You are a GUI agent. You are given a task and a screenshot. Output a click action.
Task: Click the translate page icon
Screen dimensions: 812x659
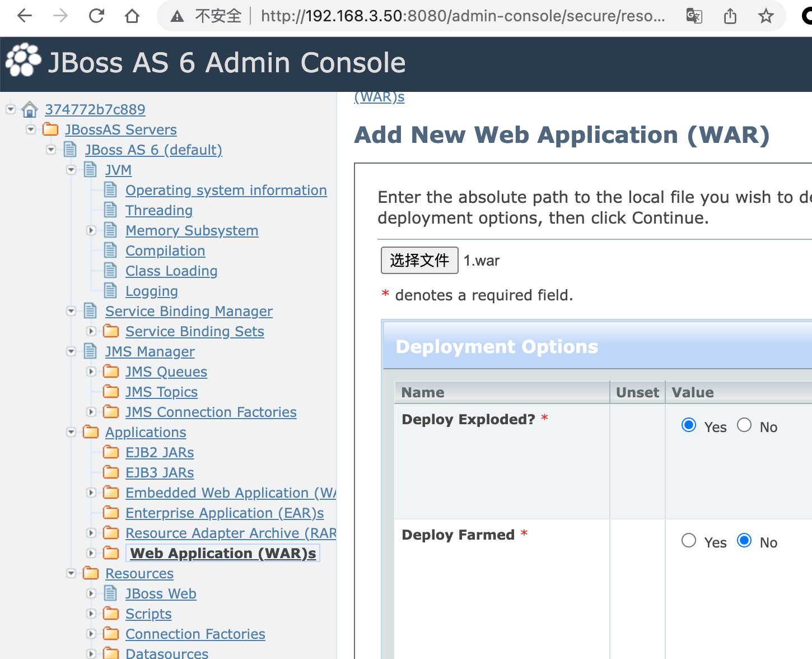pos(694,16)
